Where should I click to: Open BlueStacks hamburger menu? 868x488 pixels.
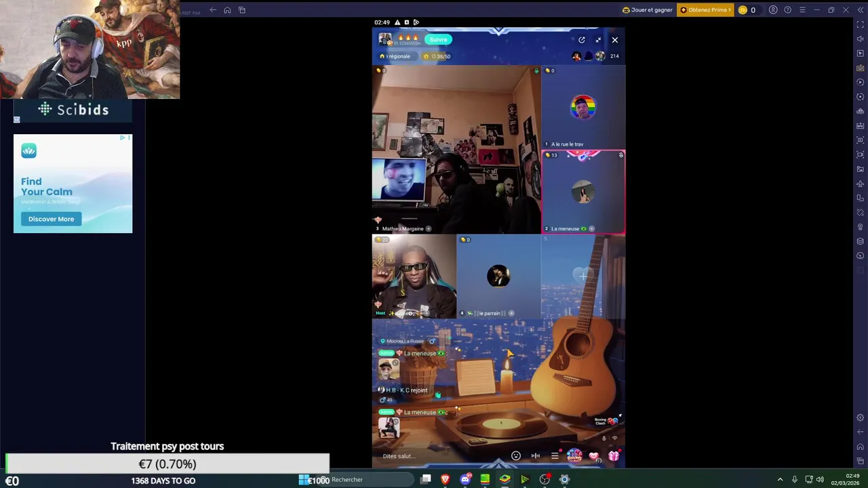[802, 10]
